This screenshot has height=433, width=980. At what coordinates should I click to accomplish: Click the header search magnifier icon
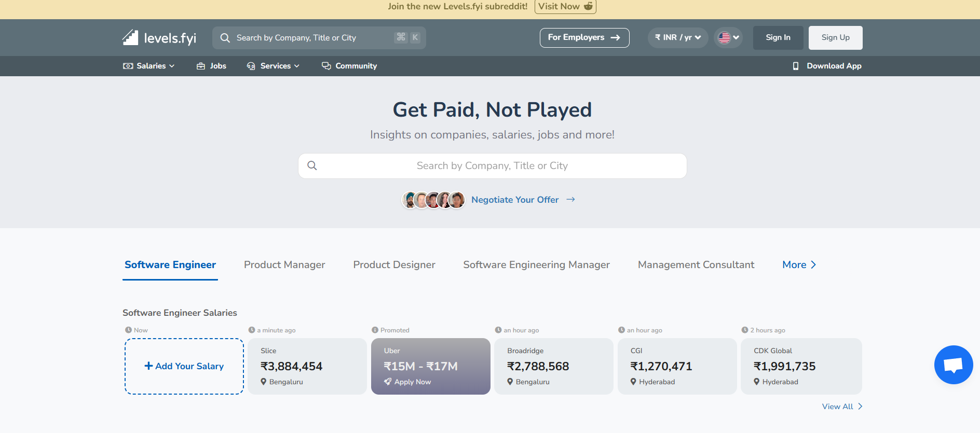coord(225,38)
